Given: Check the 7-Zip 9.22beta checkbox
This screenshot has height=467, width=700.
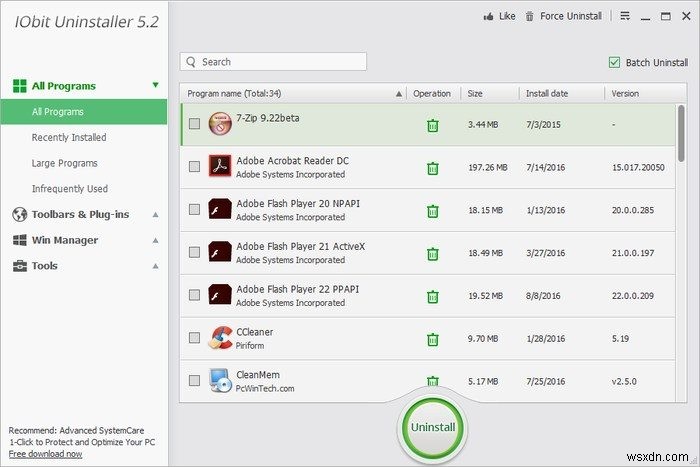Looking at the screenshot, I should pos(194,124).
